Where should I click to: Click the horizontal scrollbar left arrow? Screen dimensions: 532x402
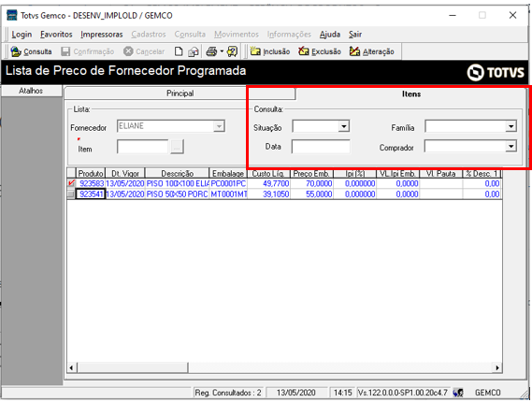coord(72,367)
